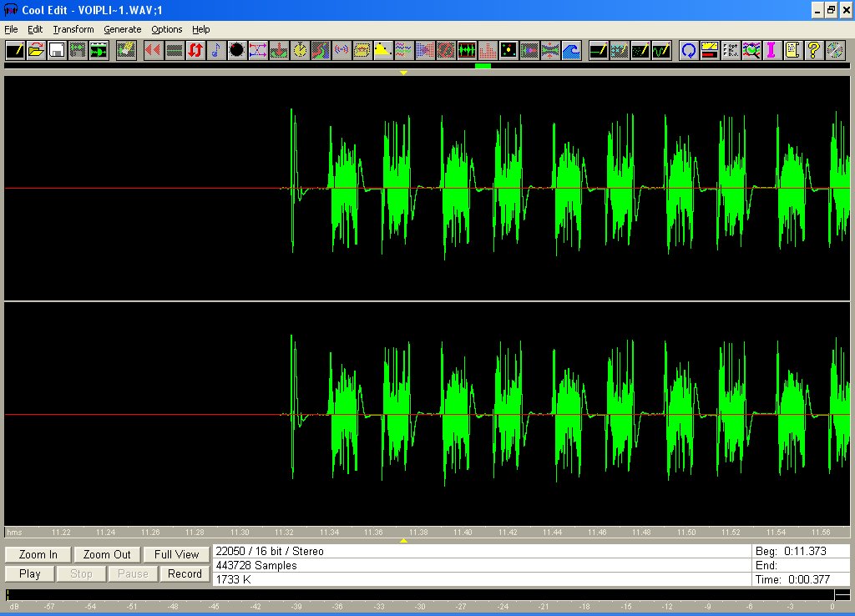The width and height of the screenshot is (855, 616).
Task: Click the colored wavy lines Flanger icon
Action: point(403,51)
